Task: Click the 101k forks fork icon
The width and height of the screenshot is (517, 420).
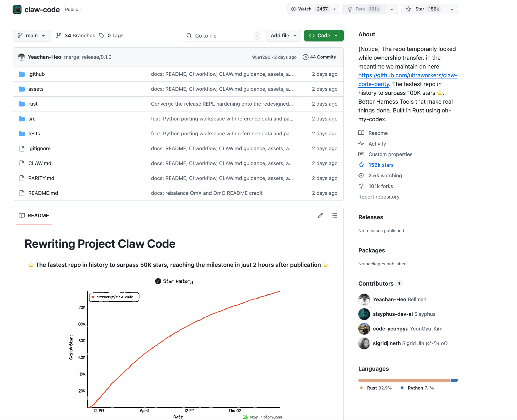Action: point(361,186)
